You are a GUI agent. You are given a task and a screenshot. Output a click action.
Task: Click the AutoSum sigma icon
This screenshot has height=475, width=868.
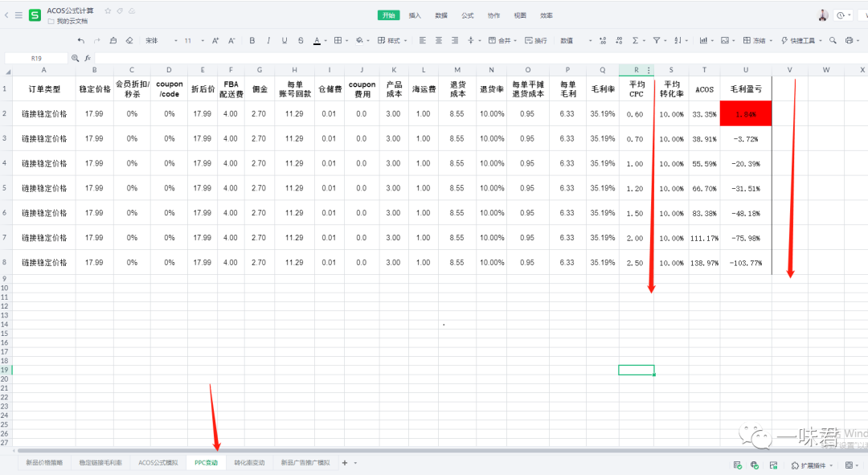coord(636,40)
